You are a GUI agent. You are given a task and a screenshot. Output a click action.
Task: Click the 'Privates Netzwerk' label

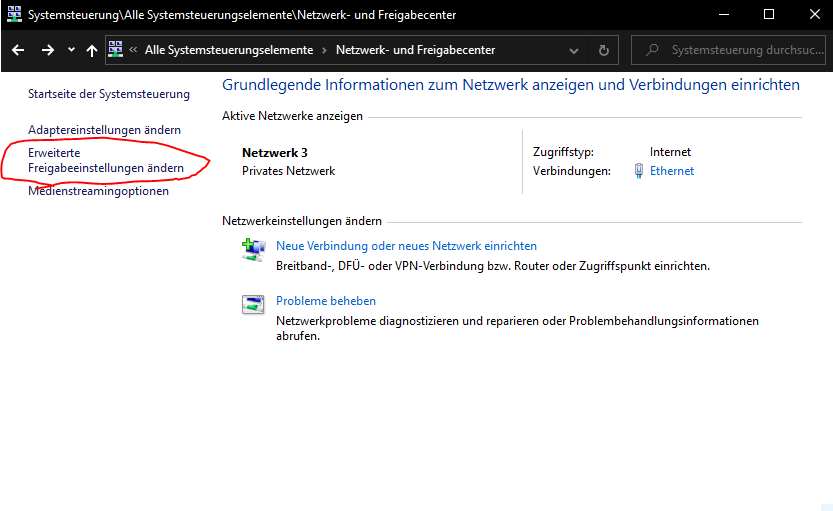[288, 171]
